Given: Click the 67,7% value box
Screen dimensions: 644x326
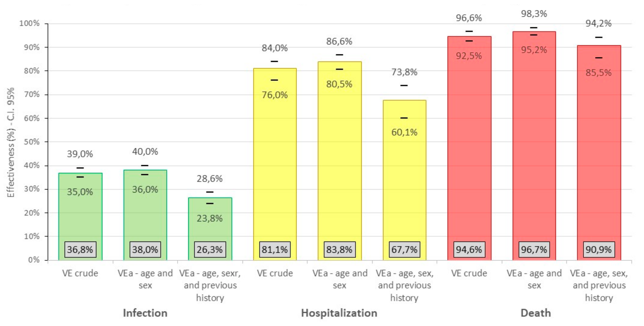Looking at the screenshot, I should [x=404, y=249].
